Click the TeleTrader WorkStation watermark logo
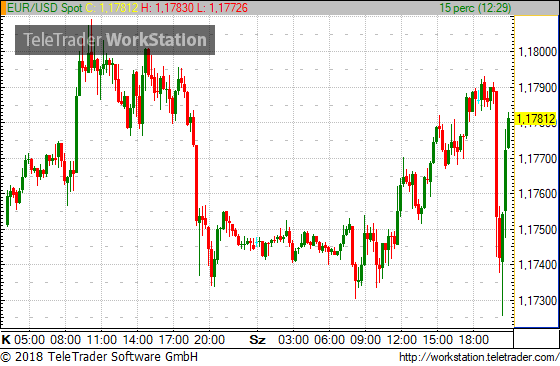 [115, 40]
